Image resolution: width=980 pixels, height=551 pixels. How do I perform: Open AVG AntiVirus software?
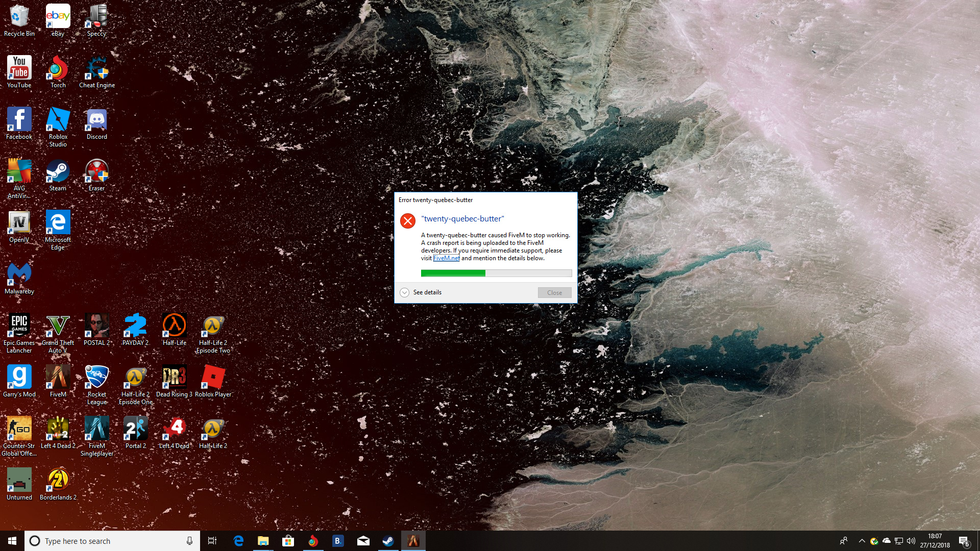(19, 177)
